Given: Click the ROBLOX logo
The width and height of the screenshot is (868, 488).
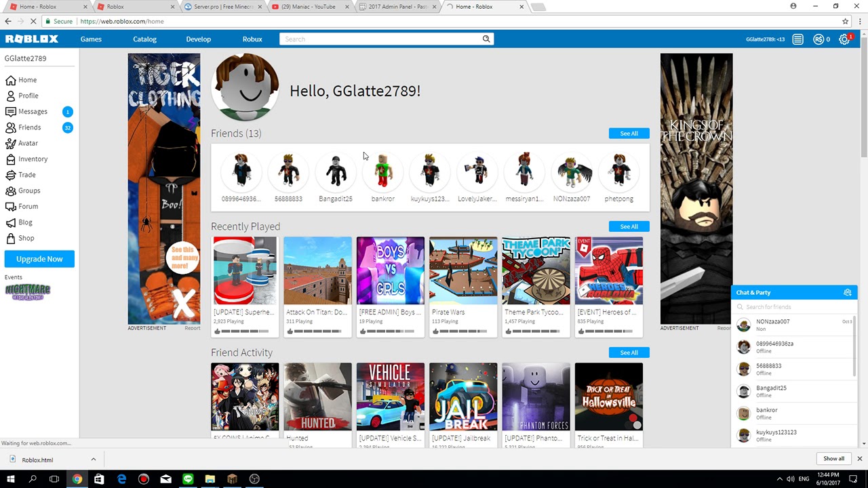Looking at the screenshot, I should click(32, 39).
